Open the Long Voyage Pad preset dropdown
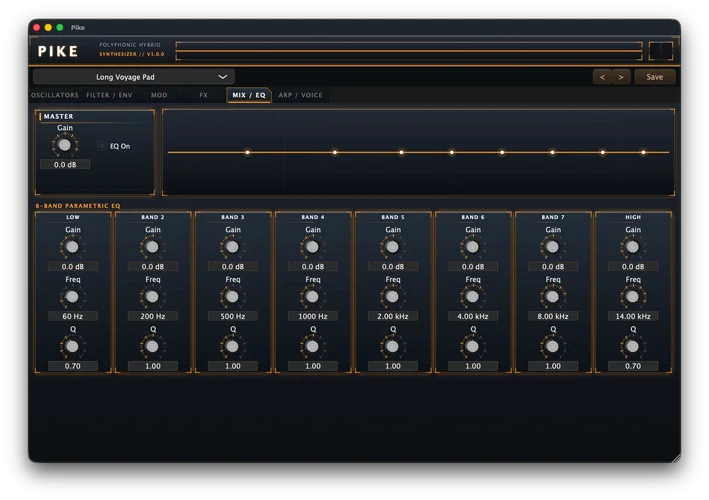 (134, 77)
